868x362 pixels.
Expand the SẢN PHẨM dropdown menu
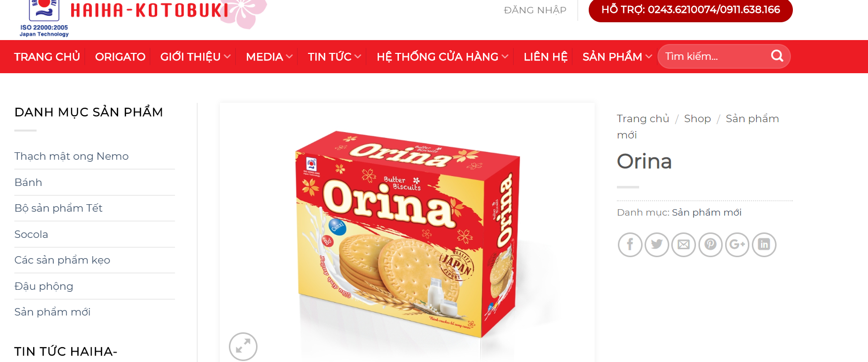point(617,56)
